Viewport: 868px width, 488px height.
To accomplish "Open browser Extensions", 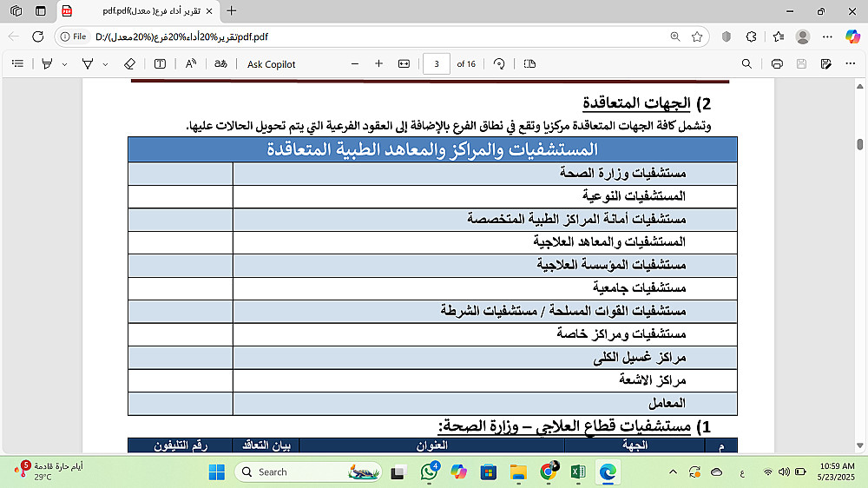I will tap(751, 36).
